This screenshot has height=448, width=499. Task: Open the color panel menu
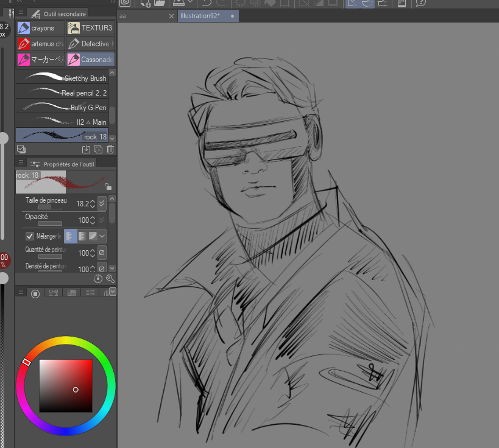(x=21, y=292)
